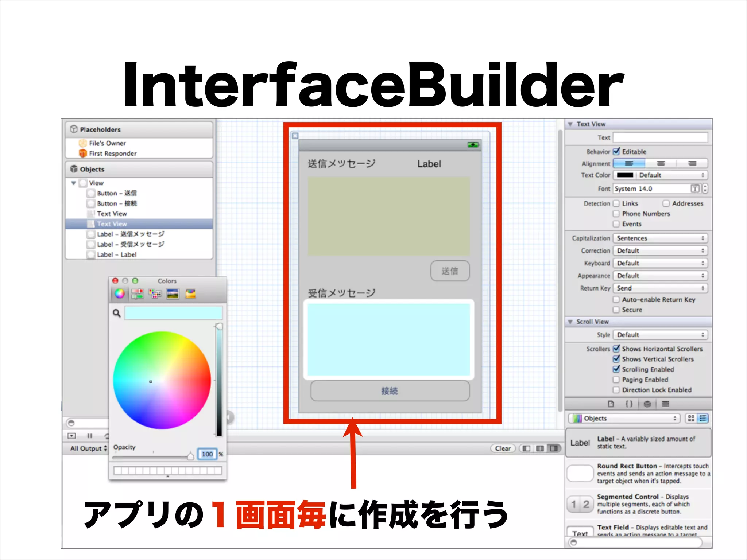This screenshot has width=747, height=560.
Task: Select Button - 送信 in object list
Action: [116, 193]
